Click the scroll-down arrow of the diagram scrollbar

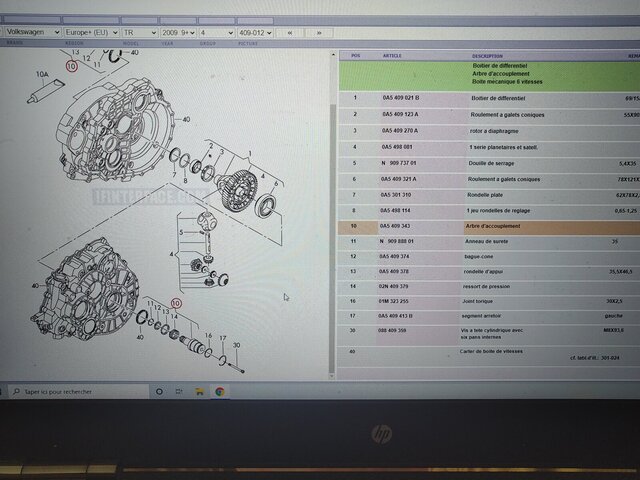coord(331,376)
